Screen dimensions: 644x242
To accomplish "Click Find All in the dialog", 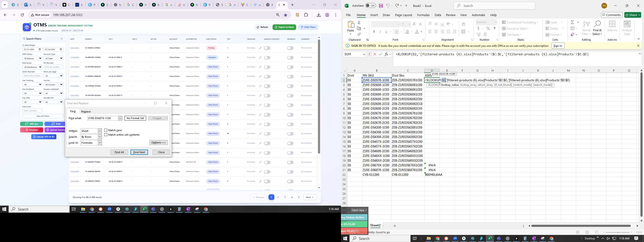I will click(119, 152).
